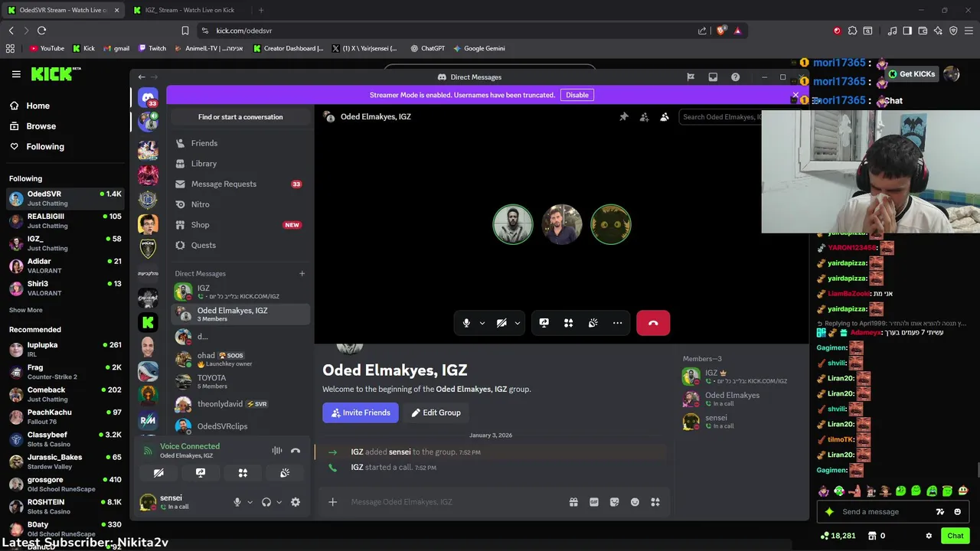This screenshot has height=551, width=980.
Task: Open Kick chat settings gear icon
Action: pos(929,536)
